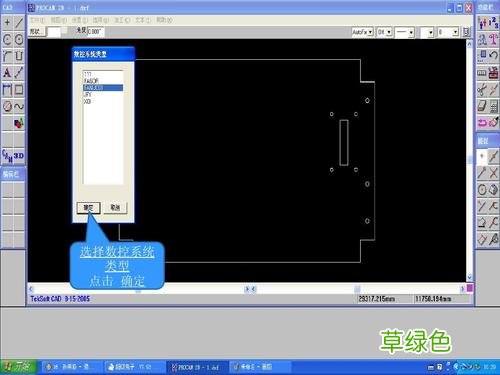Click 取消 button in CNC system dialog

(115, 207)
